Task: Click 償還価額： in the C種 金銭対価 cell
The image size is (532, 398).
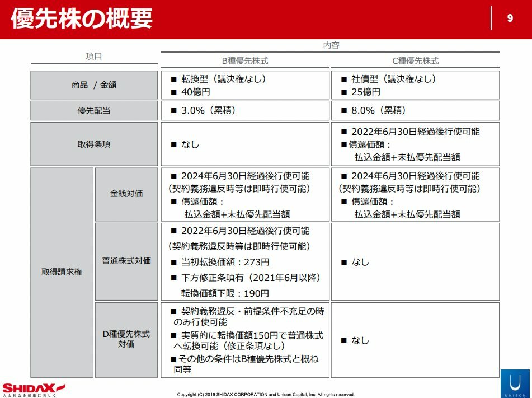Action: pos(373,202)
